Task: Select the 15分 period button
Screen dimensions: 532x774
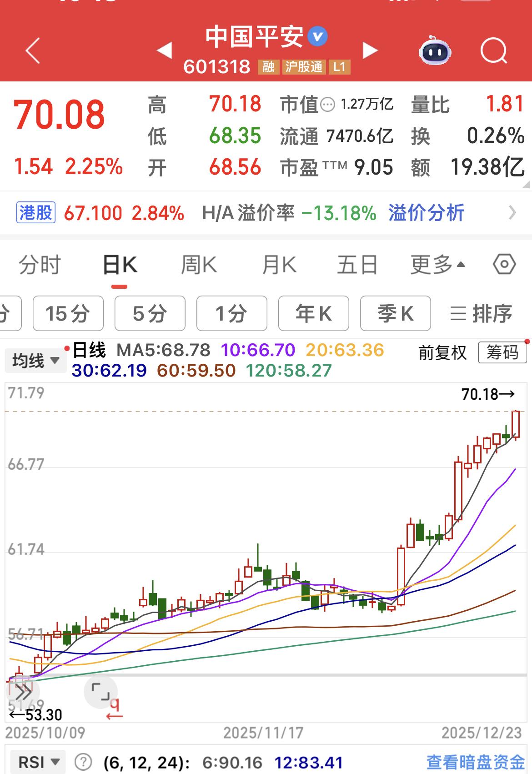Action: click(x=68, y=313)
